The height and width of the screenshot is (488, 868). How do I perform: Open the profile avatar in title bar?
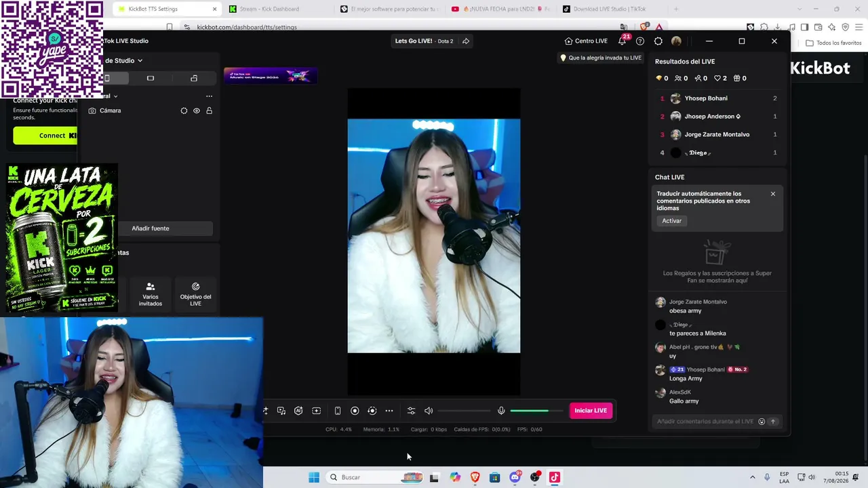coord(676,41)
